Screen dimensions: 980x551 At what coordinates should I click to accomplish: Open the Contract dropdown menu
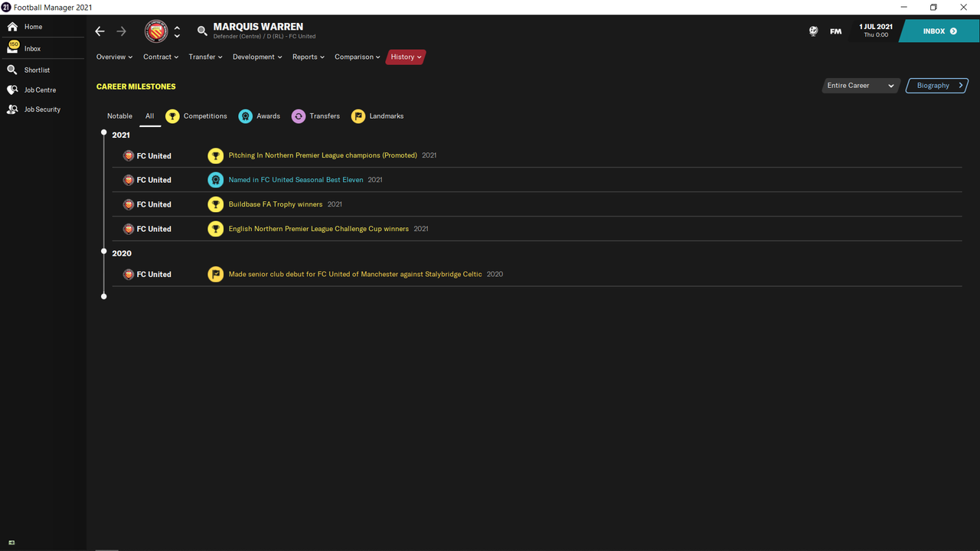(x=161, y=57)
